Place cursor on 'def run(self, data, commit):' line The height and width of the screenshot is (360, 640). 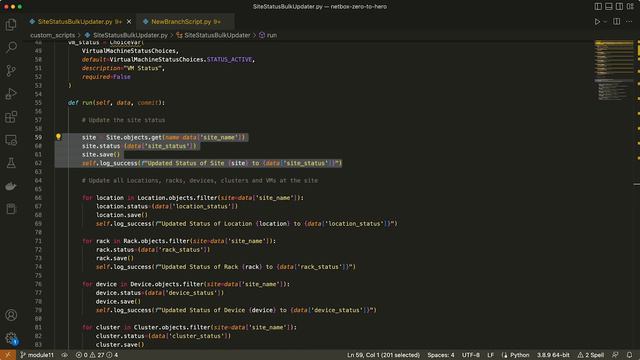[116, 102]
